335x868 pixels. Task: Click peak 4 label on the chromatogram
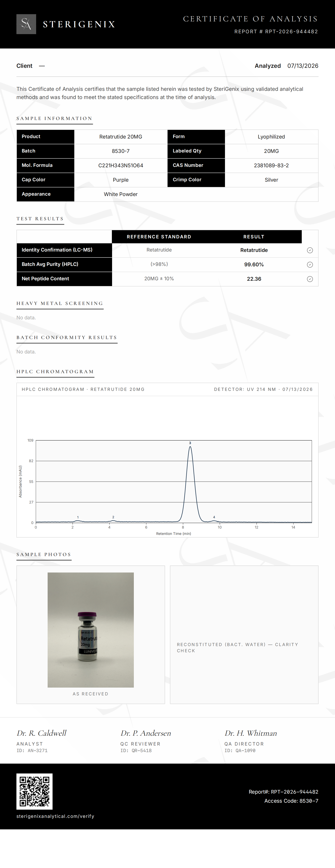[214, 517]
